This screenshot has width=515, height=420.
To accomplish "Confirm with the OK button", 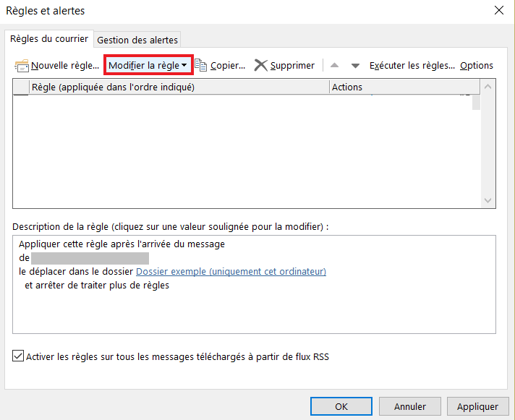I will point(341,406).
